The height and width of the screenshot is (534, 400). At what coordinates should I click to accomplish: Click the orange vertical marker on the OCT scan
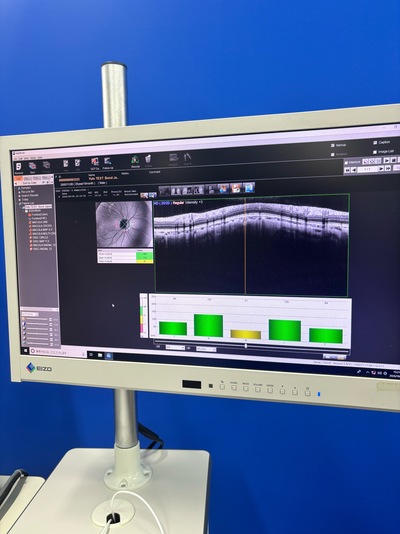click(x=245, y=245)
